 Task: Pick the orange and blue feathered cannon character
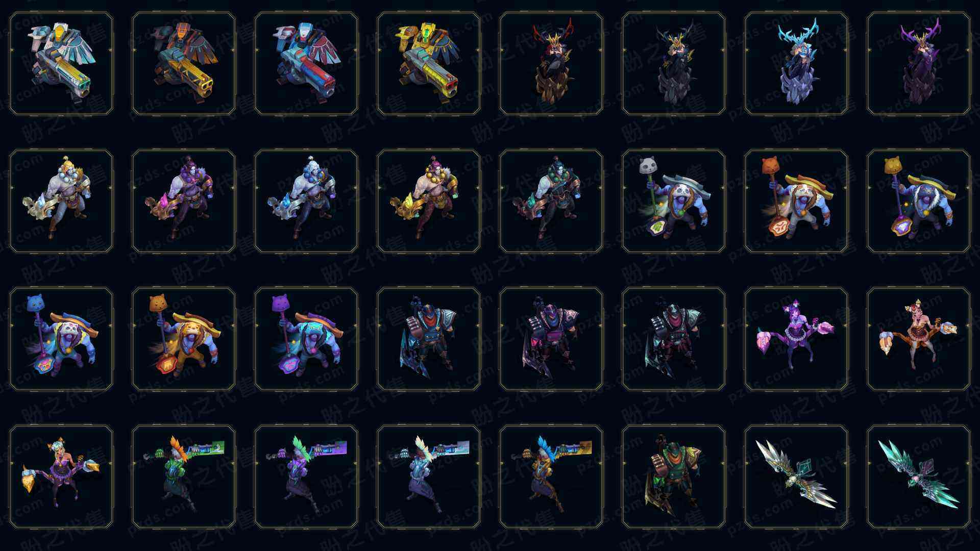(x=551, y=477)
